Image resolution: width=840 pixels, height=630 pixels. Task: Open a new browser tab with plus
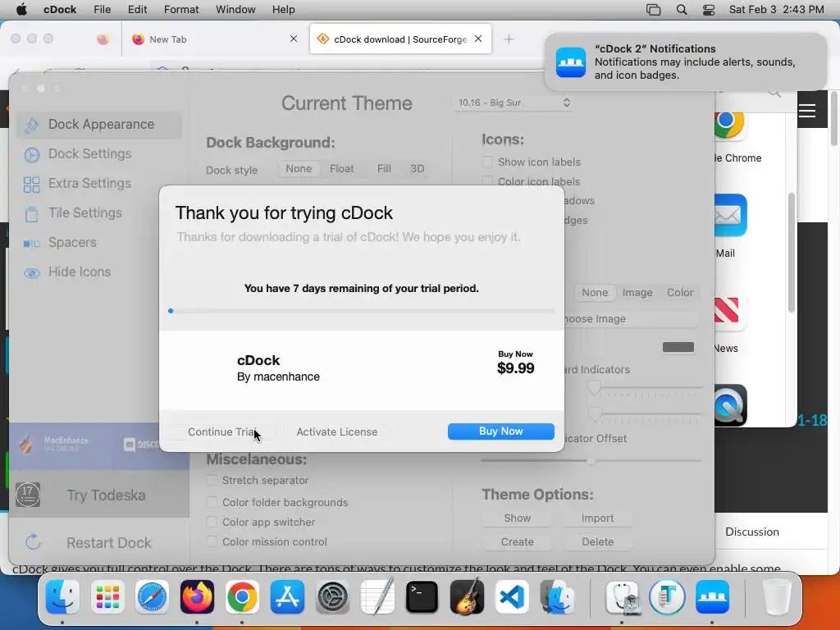point(509,39)
